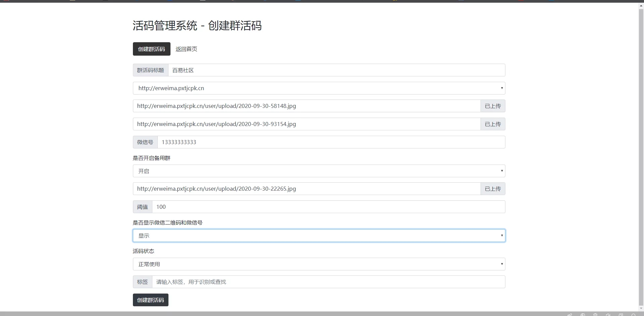Click the 阈值 field containing 100
644x316 pixels.
[x=328, y=207]
